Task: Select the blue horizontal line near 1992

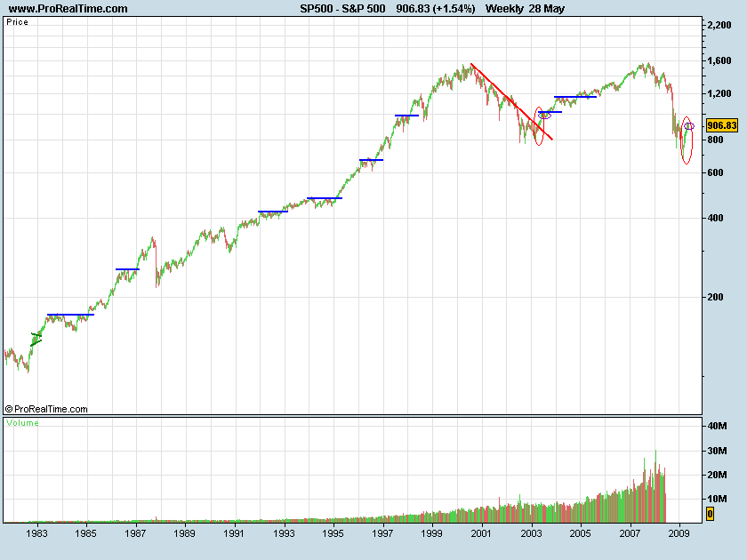Action: [273, 212]
